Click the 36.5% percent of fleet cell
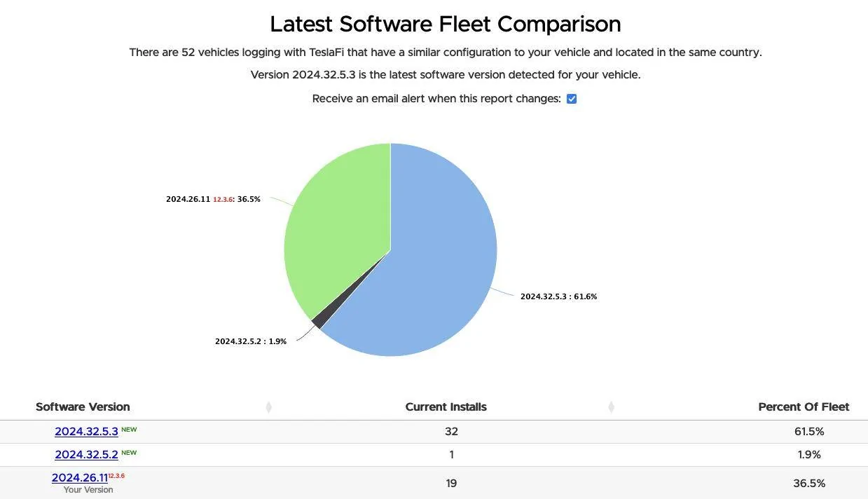The width and height of the screenshot is (868, 499). click(809, 484)
